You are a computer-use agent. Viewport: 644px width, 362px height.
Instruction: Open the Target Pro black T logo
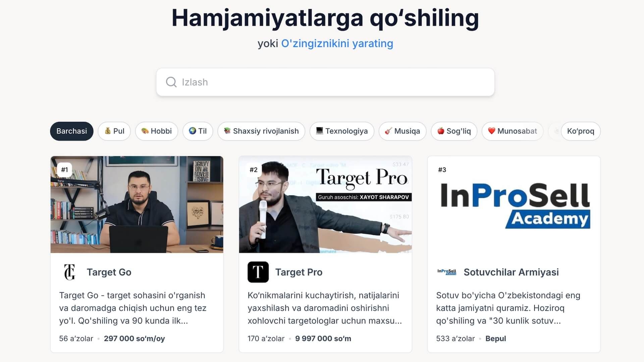[x=258, y=272]
